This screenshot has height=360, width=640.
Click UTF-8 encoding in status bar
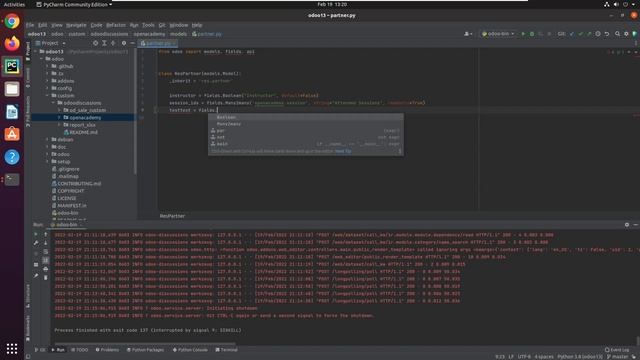tap(524, 356)
